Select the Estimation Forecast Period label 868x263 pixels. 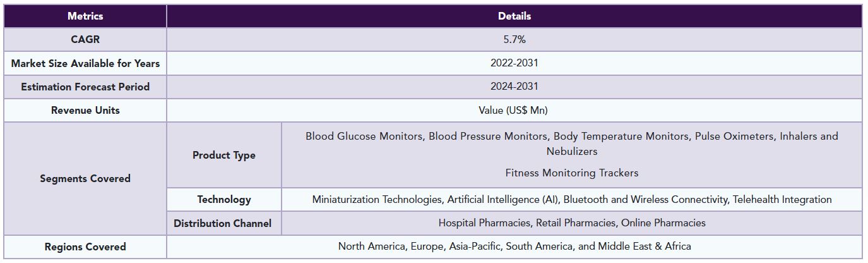pos(85,87)
